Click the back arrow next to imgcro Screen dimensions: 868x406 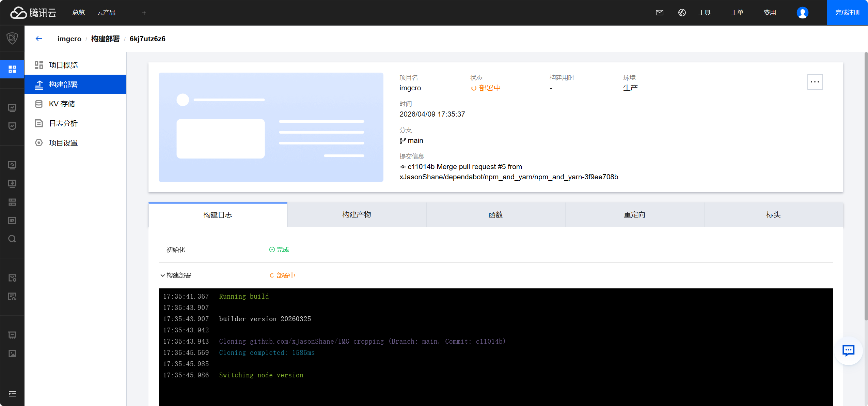click(39, 39)
